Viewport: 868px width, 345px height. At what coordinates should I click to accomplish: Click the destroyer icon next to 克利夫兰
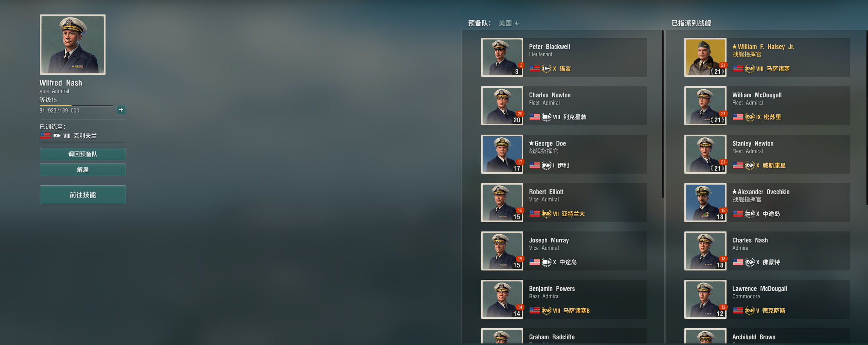[x=57, y=136]
